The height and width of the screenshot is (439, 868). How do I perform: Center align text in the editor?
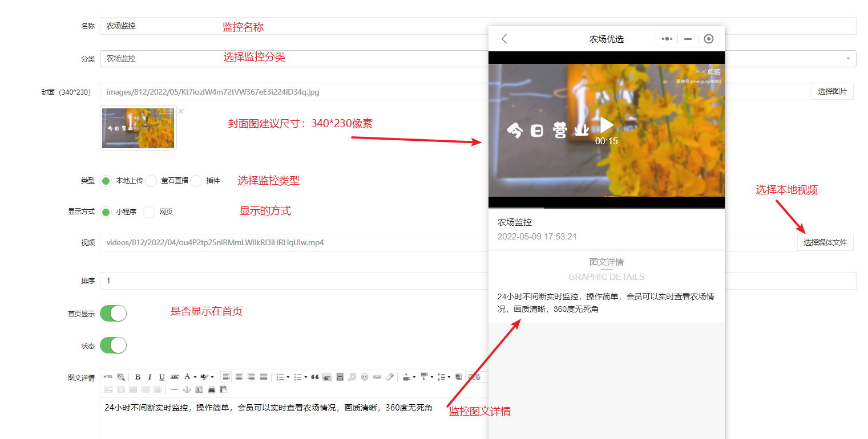coord(239,377)
